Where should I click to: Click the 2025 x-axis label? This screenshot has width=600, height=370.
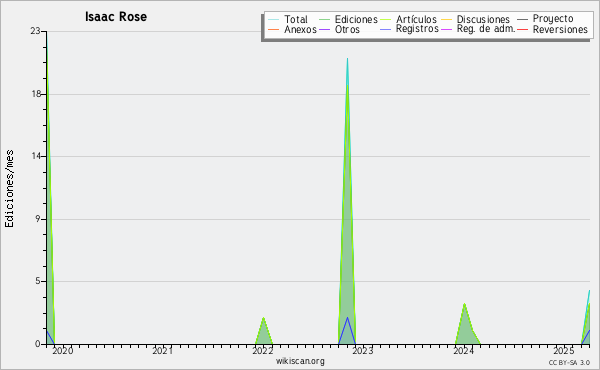[564, 350]
